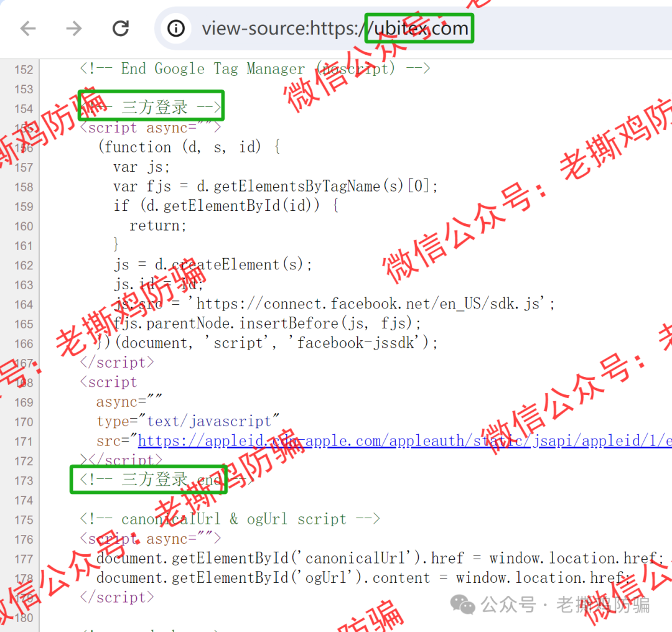Click the getElementById('canonicalUrl') line
The image size is (672, 632).
coord(380,559)
